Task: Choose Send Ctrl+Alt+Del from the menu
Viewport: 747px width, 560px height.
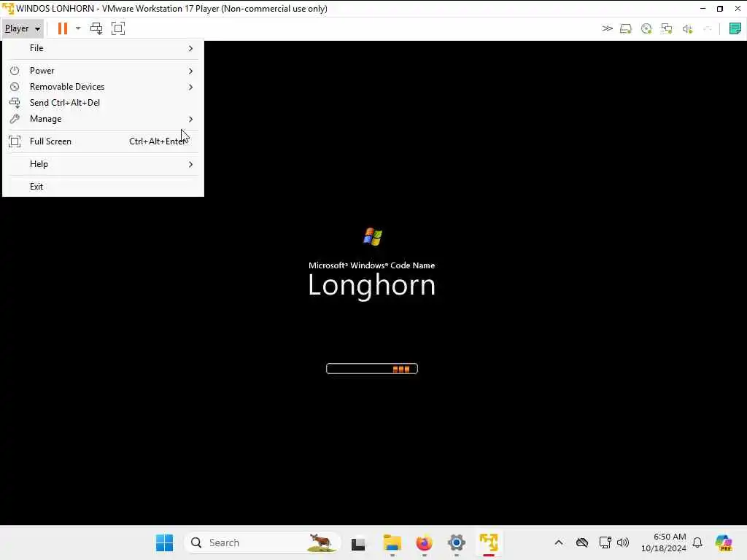Action: point(103,103)
